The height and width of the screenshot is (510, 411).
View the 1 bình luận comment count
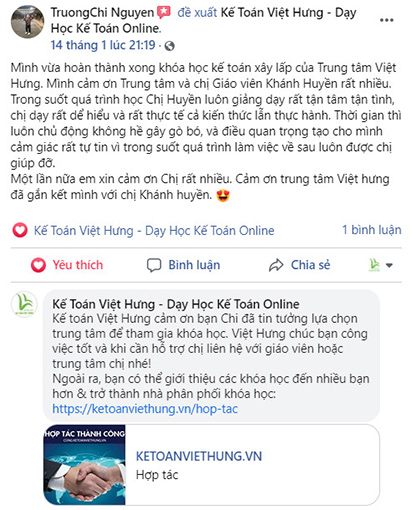372,230
